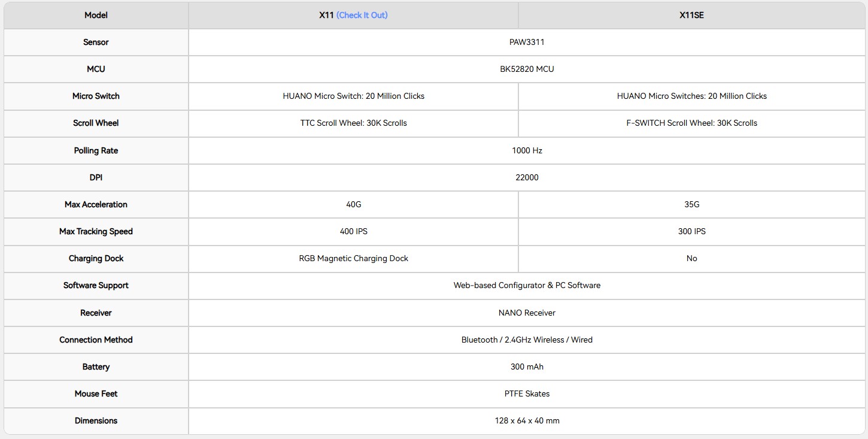Select the Web-based Configurator & PC Software cell
The width and height of the screenshot is (868, 439).
(x=527, y=285)
